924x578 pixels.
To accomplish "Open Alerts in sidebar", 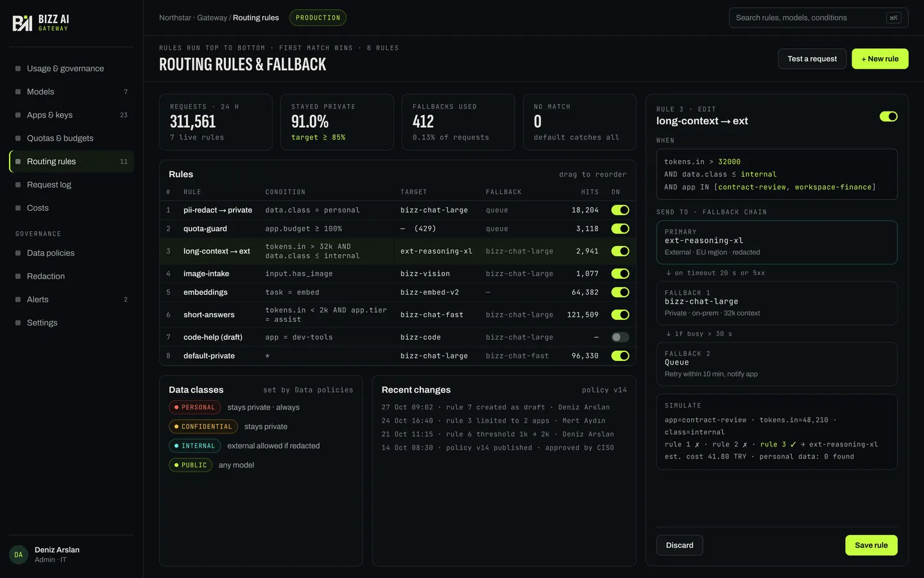I will pos(71,299).
